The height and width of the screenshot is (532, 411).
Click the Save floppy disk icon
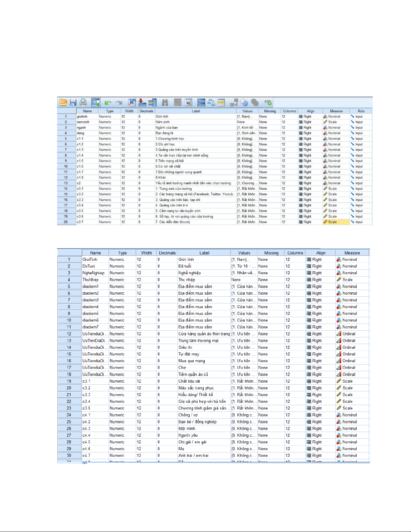point(73,102)
